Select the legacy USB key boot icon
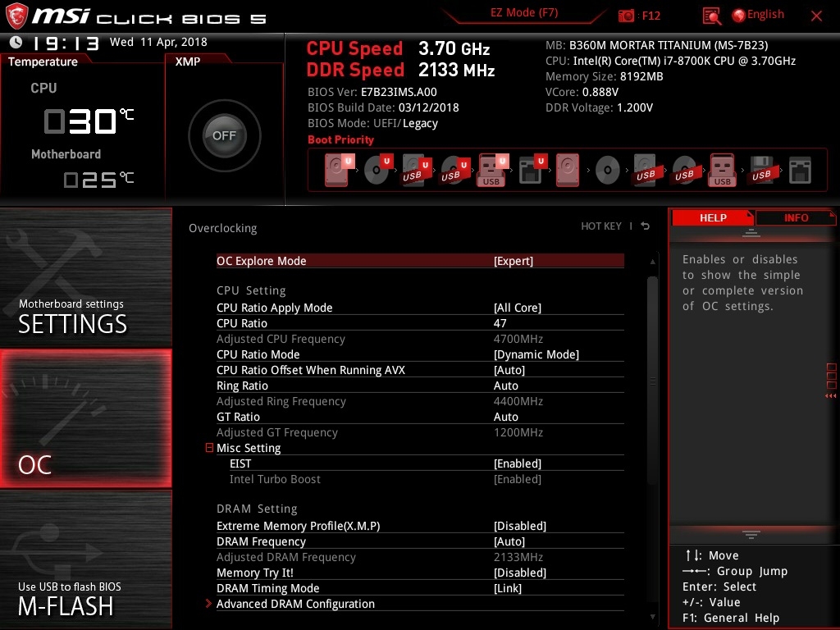 coord(723,170)
